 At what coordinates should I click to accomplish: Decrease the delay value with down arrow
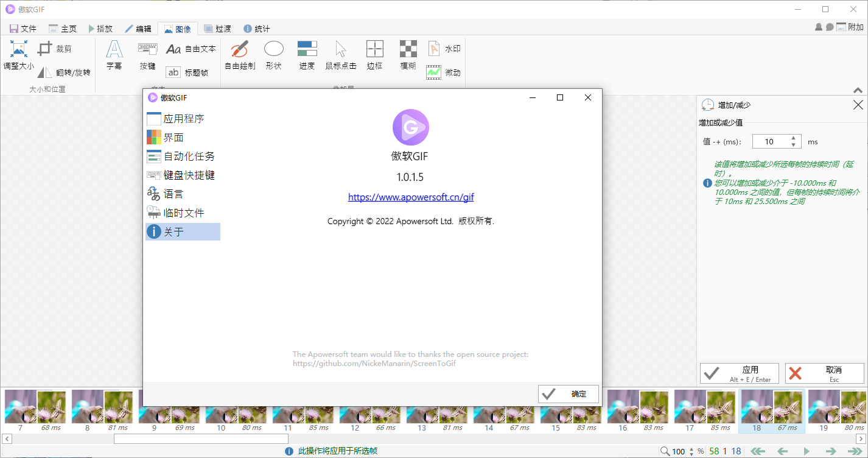point(793,145)
